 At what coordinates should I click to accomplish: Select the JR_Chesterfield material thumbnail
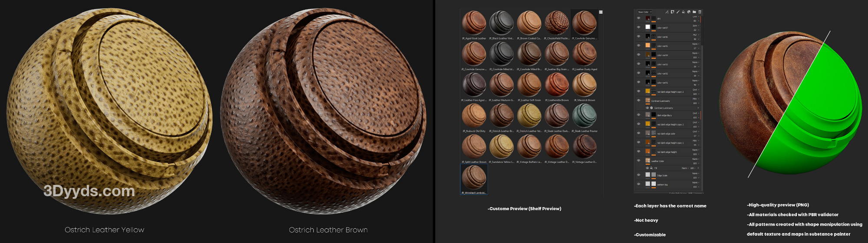[x=556, y=23]
